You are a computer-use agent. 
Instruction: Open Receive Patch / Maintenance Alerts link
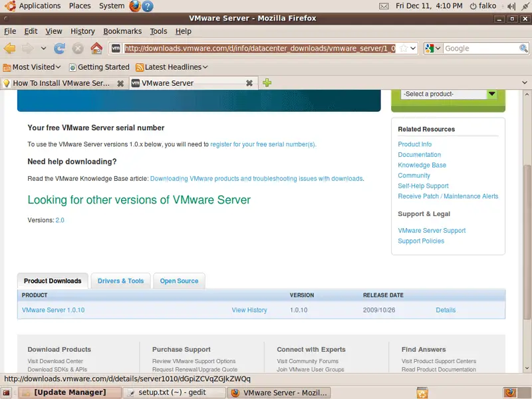448,196
